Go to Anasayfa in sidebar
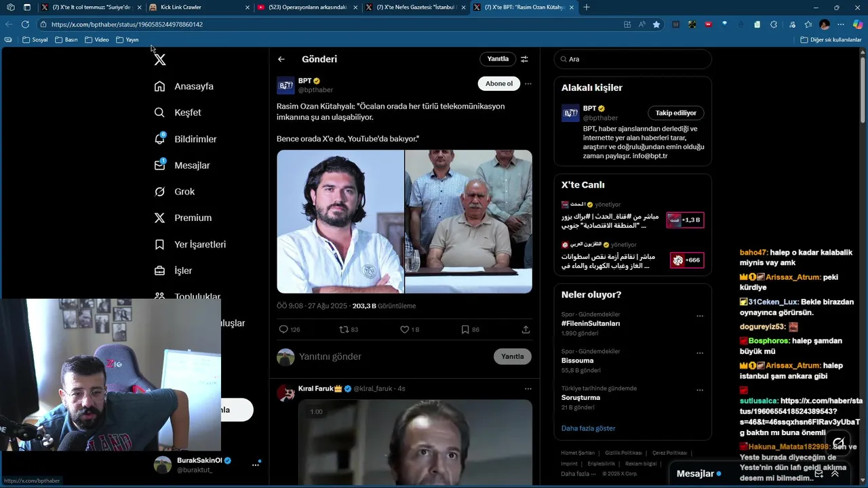This screenshot has width=868, height=488. click(x=184, y=86)
